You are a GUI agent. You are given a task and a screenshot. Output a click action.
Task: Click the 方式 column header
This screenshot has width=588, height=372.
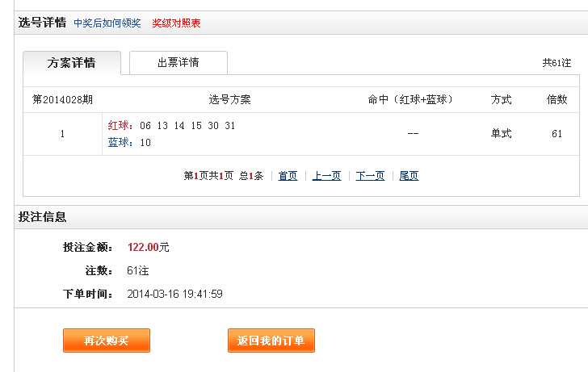(x=501, y=99)
